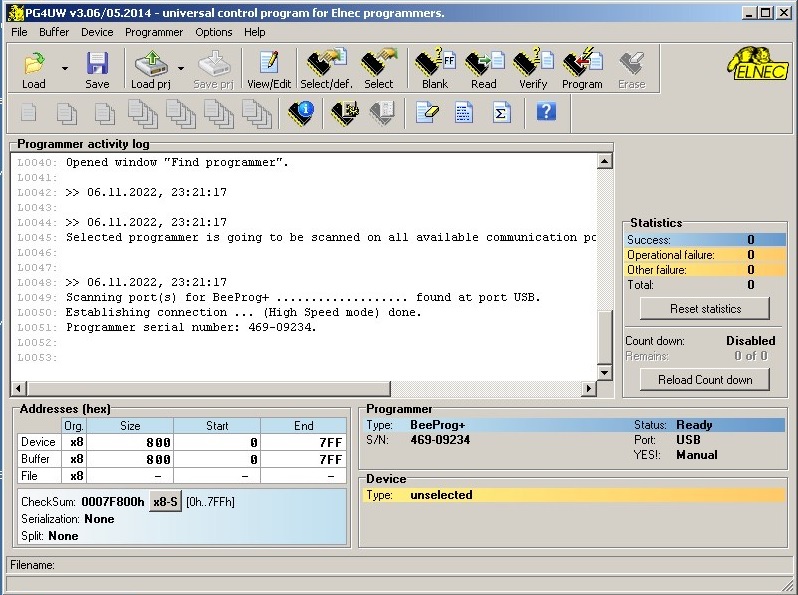Open the Buffer menu
The image size is (798, 595).
coord(54,32)
